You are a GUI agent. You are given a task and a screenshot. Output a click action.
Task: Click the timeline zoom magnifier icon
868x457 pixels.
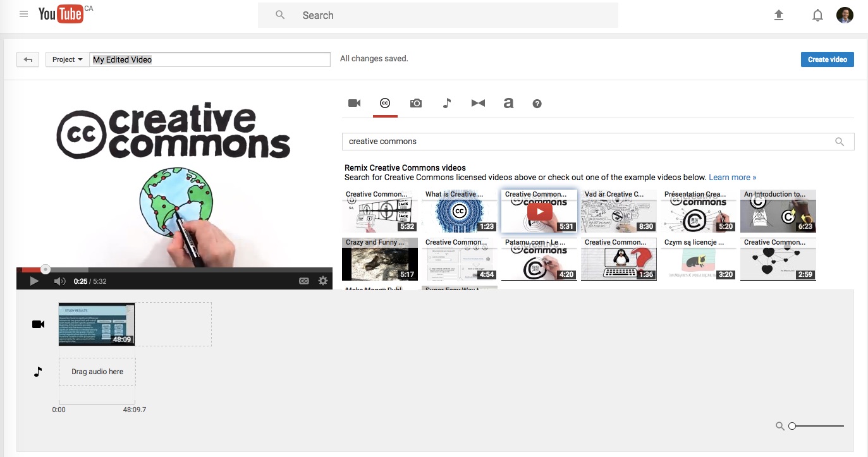[779, 426]
